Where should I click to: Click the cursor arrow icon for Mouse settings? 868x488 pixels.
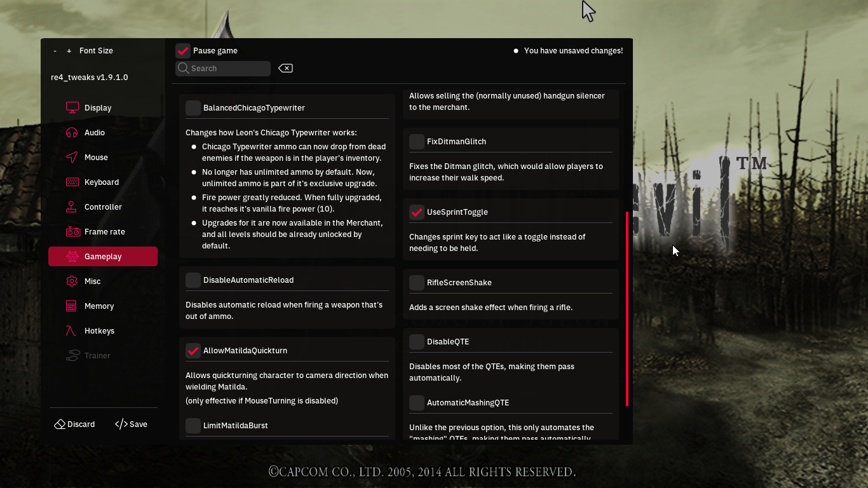[x=72, y=158]
